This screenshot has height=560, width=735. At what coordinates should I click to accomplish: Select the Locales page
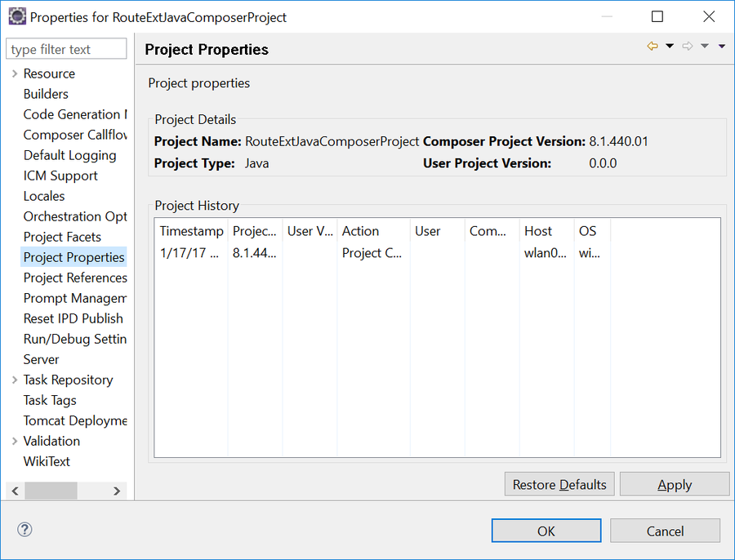point(44,196)
